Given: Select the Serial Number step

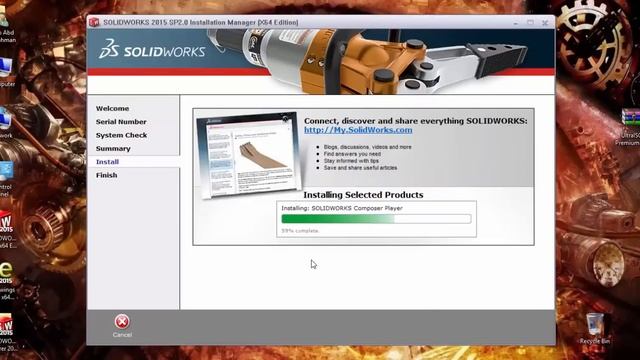Looking at the screenshot, I should pos(121,122).
